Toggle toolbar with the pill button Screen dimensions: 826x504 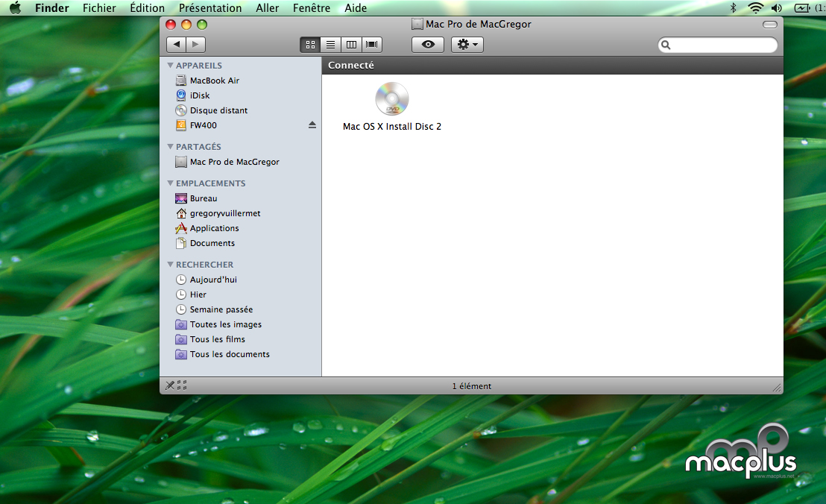coord(769,24)
